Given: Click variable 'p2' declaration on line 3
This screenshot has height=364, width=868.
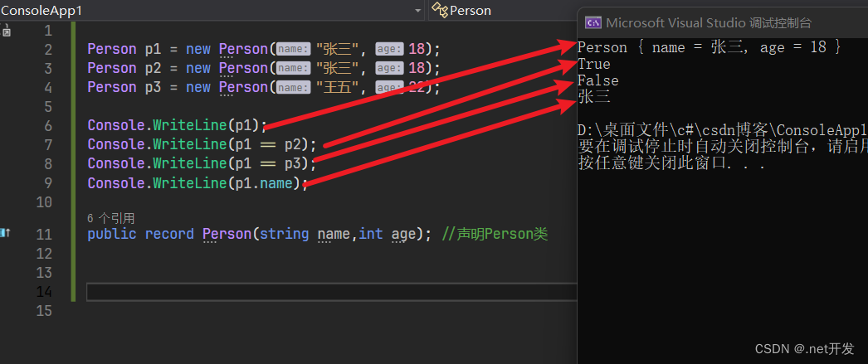Looking at the screenshot, I should tap(153, 68).
